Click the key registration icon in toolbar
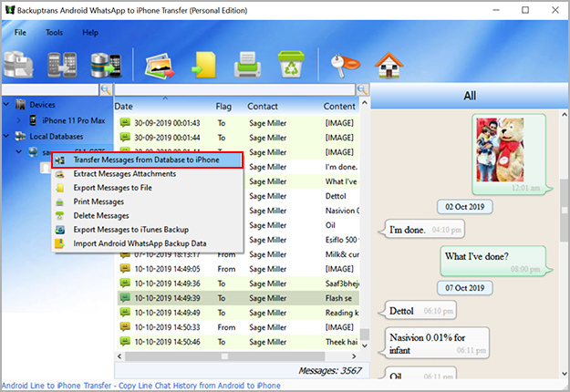570x392 pixels. [346, 65]
